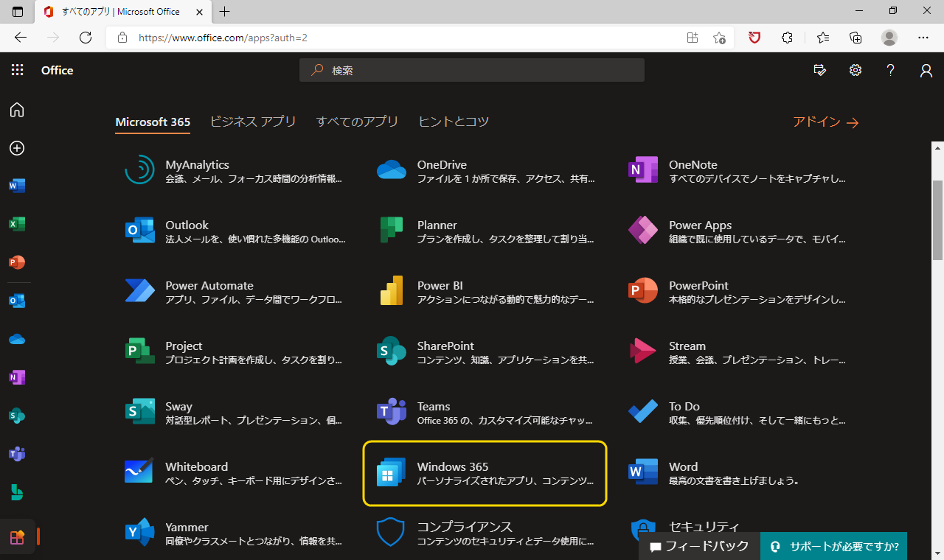Switch to ヒントとコツ tab
Viewport: 944px width, 560px height.
click(x=454, y=122)
